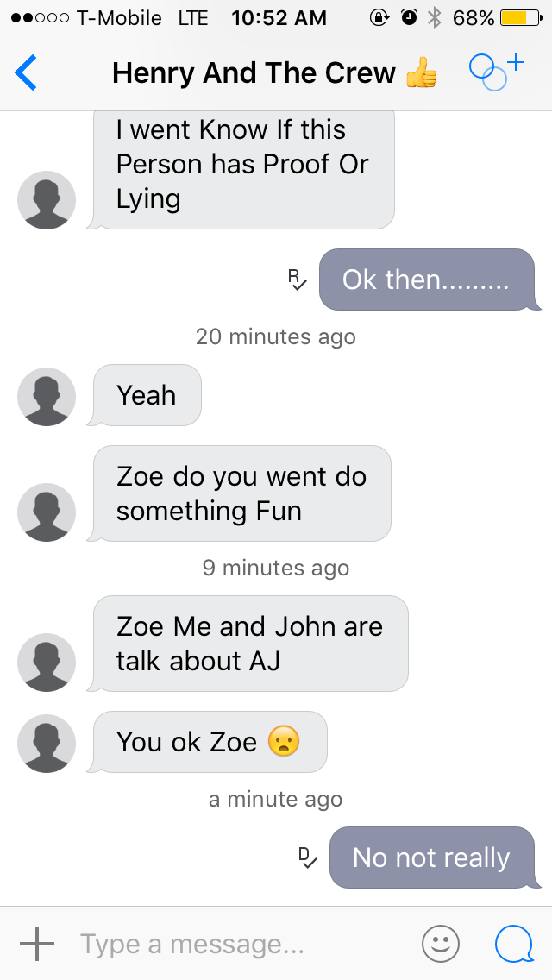Tap the battery indicator in status bar
The image size is (552, 980).
[x=521, y=18]
